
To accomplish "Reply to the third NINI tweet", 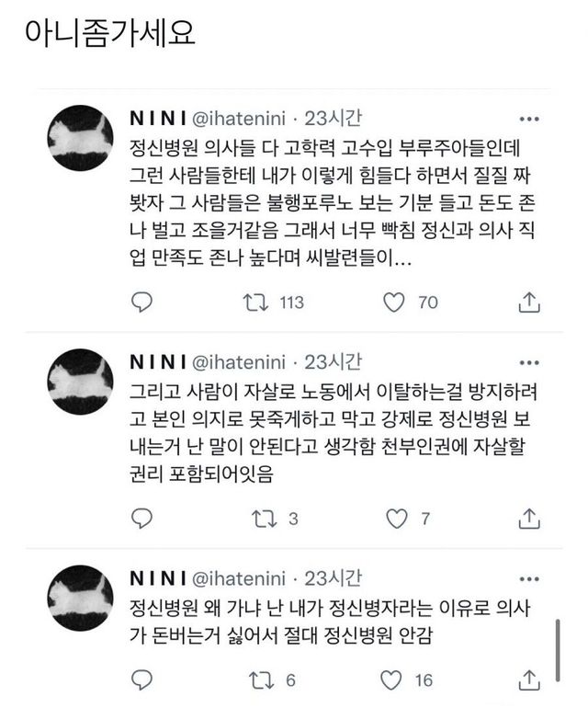I will tap(141, 680).
